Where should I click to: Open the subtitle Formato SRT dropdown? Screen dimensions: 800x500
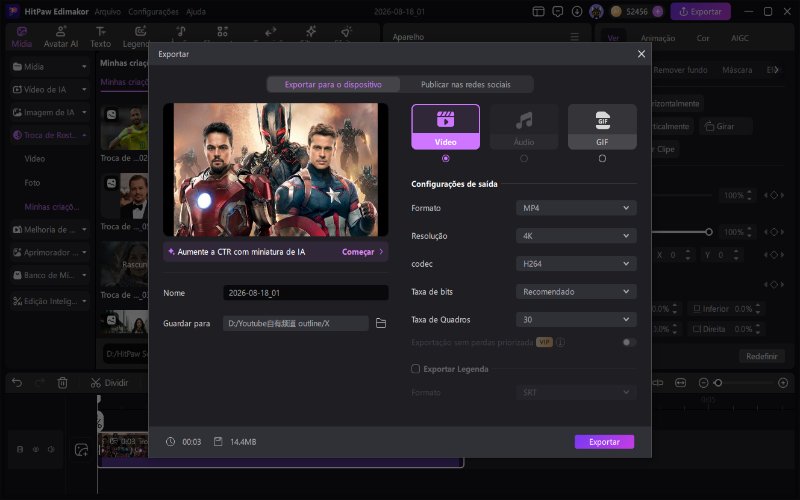[x=576, y=392]
